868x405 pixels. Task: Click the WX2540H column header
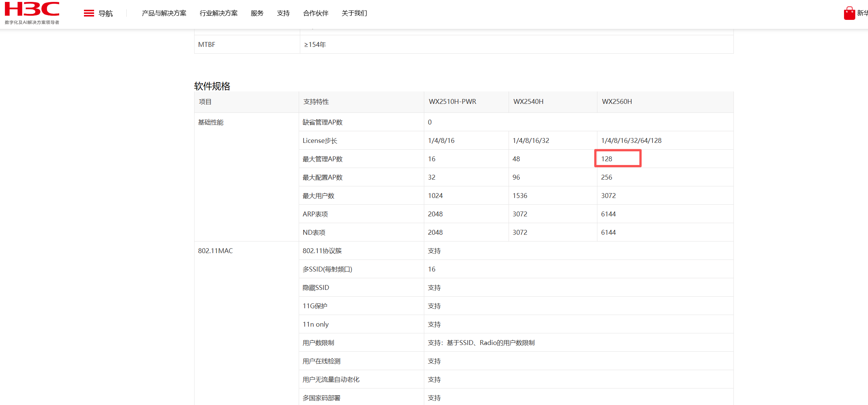[x=528, y=102]
